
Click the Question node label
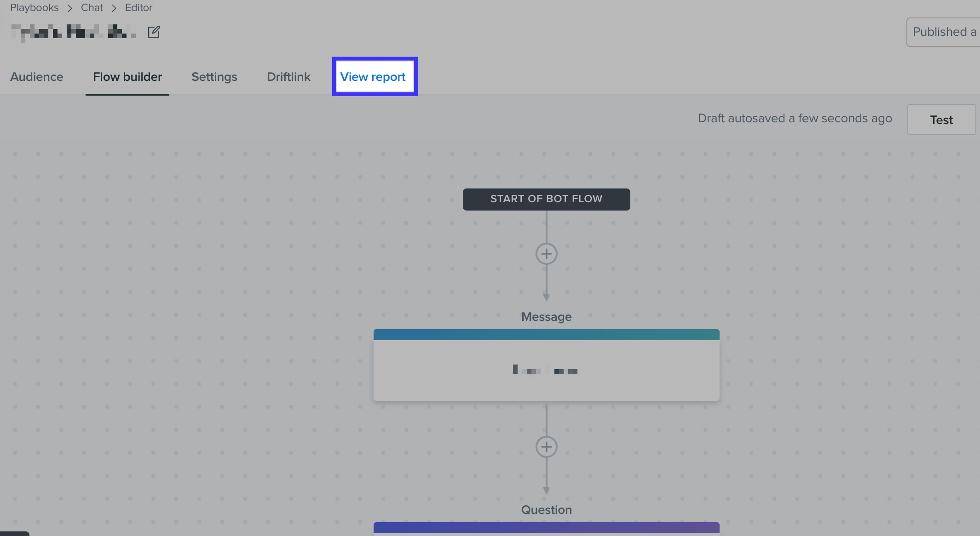[546, 510]
